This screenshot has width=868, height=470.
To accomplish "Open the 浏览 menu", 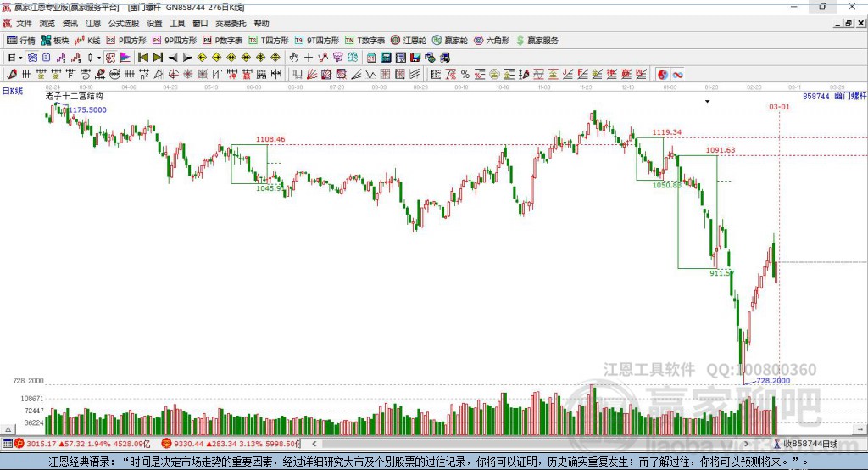I will [47, 23].
